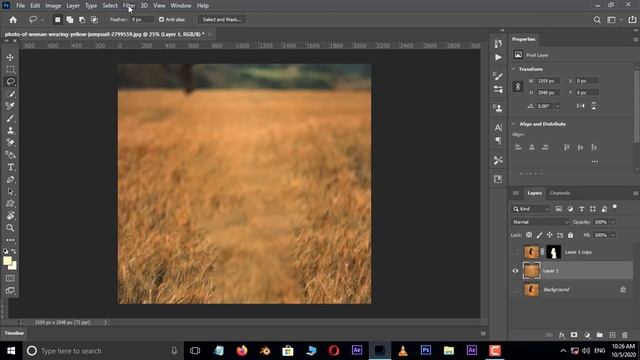Click the Home icon in options bar

tap(13, 20)
